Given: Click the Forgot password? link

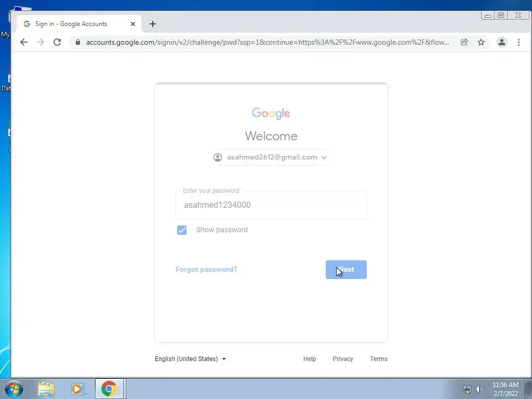Looking at the screenshot, I should pos(206,270).
